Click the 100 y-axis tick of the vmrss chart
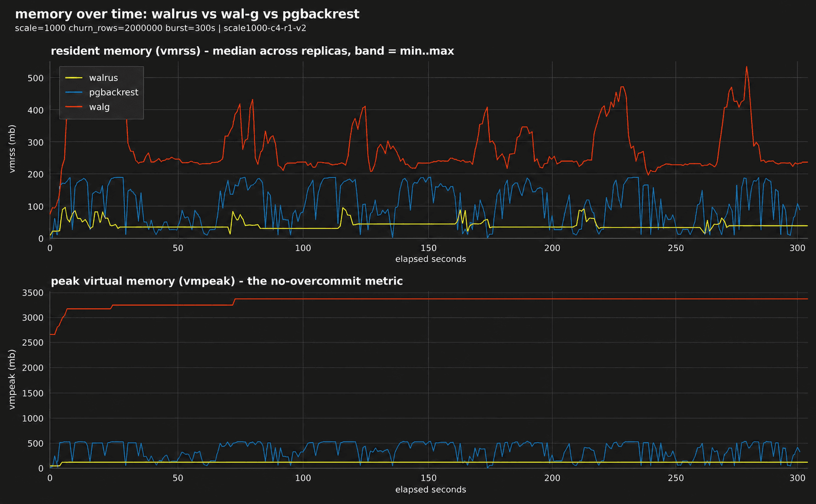The height and width of the screenshot is (504, 816). point(36,207)
